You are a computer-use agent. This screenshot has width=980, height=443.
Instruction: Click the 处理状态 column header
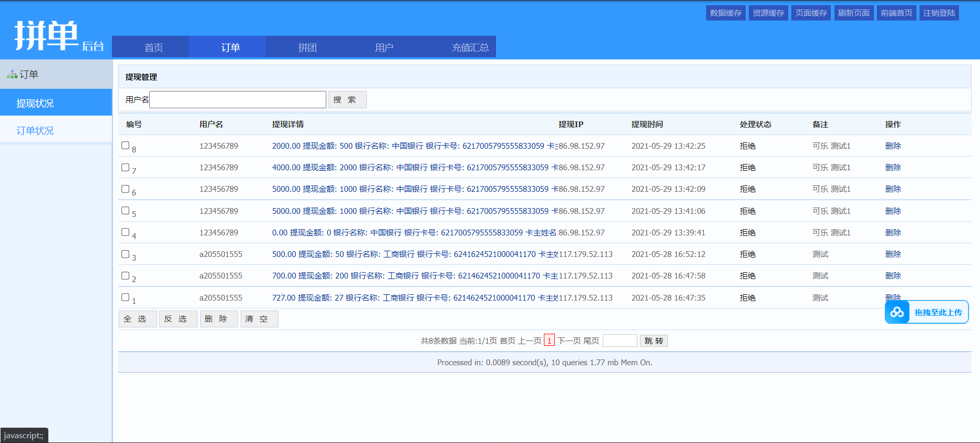click(x=755, y=124)
